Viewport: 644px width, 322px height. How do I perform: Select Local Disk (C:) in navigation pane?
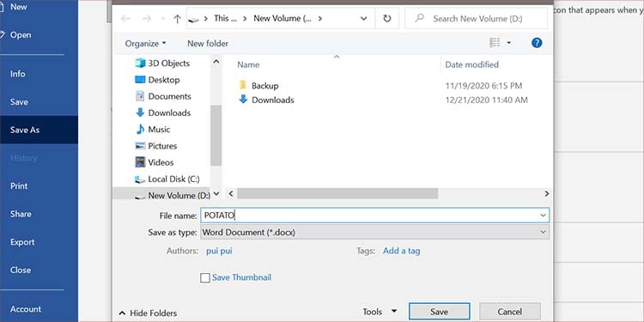167,179
